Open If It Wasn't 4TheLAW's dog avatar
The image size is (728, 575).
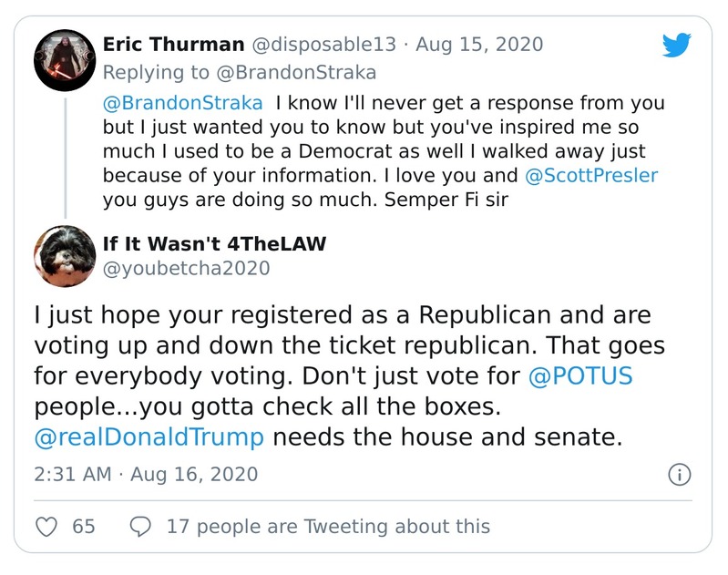(65, 256)
